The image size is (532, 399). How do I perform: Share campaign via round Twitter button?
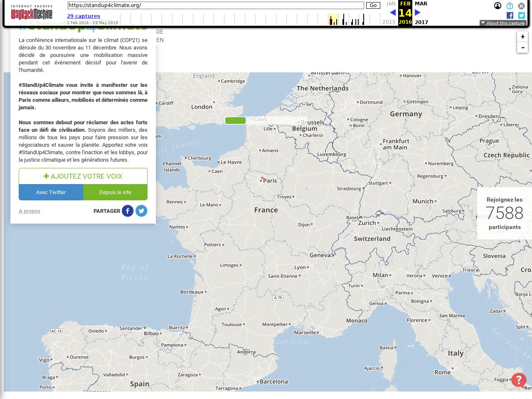click(141, 211)
